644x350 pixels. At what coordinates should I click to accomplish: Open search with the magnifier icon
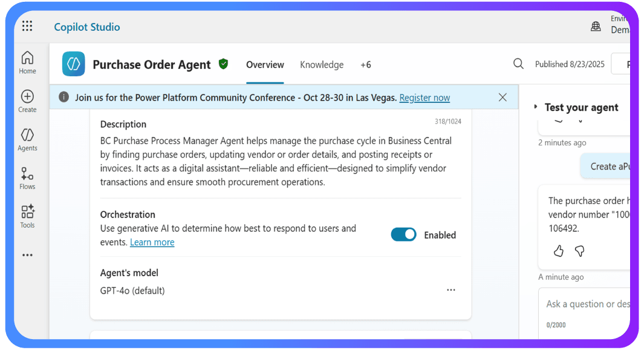(x=518, y=64)
